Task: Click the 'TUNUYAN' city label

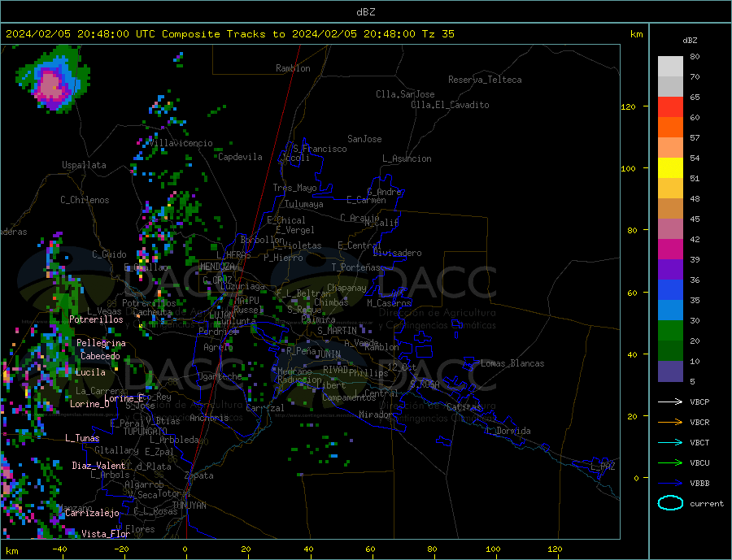Action: click(x=189, y=506)
